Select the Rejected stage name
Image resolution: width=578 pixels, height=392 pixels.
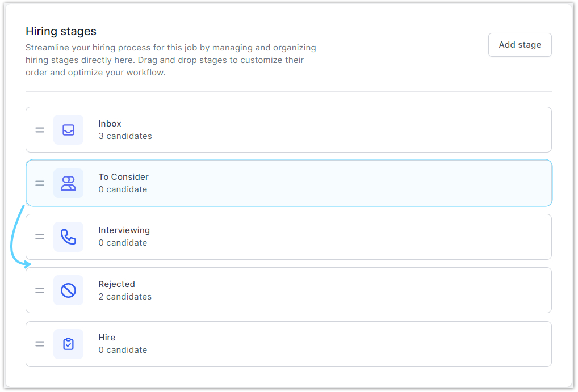pyautogui.click(x=116, y=284)
